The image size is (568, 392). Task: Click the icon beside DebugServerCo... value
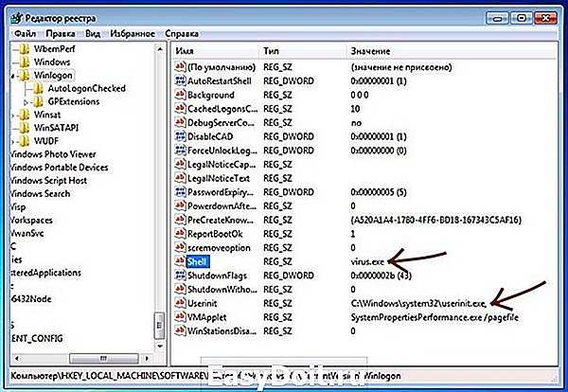point(181,122)
